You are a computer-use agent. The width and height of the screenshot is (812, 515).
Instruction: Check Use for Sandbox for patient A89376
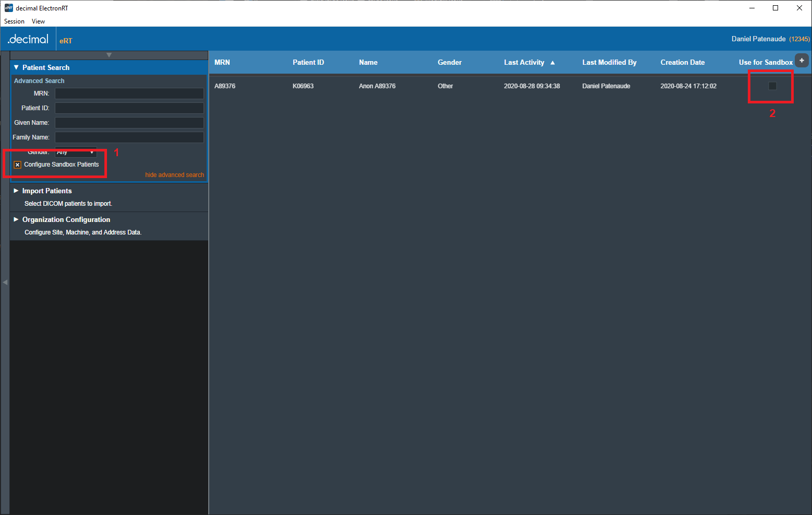pos(772,86)
